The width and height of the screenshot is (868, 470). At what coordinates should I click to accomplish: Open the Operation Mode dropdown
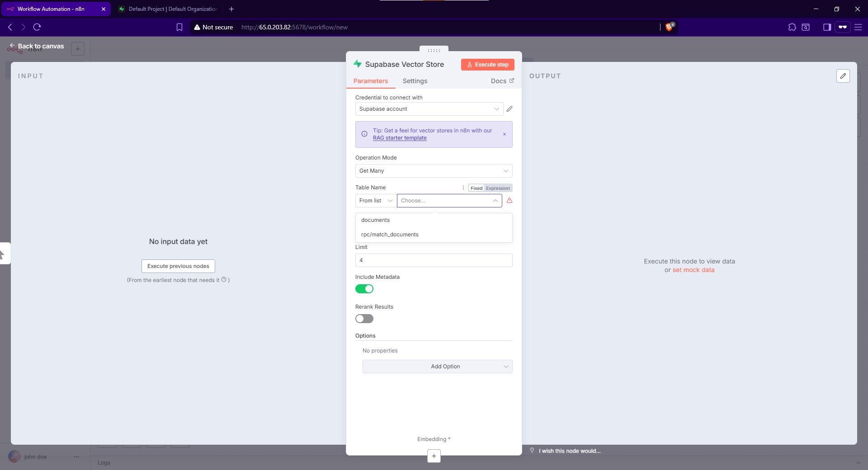[434, 171]
